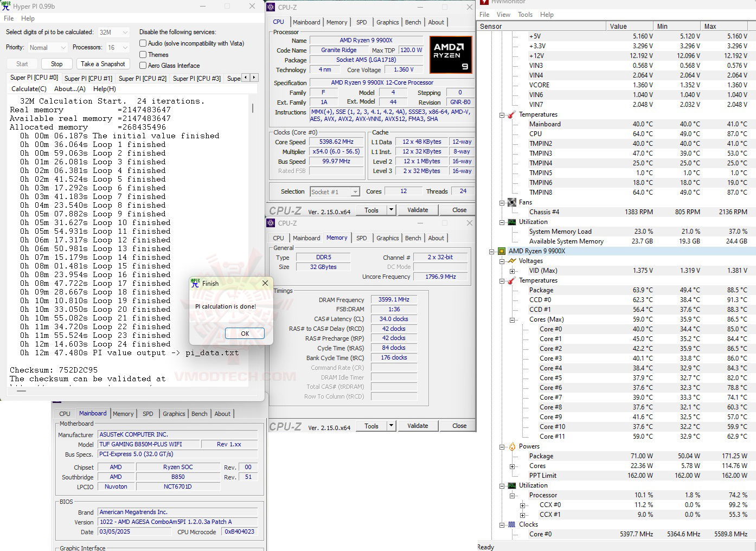This screenshot has height=551, width=756.
Task: Open the 32M digits dropdown in Hyper PI
Action: [113, 33]
